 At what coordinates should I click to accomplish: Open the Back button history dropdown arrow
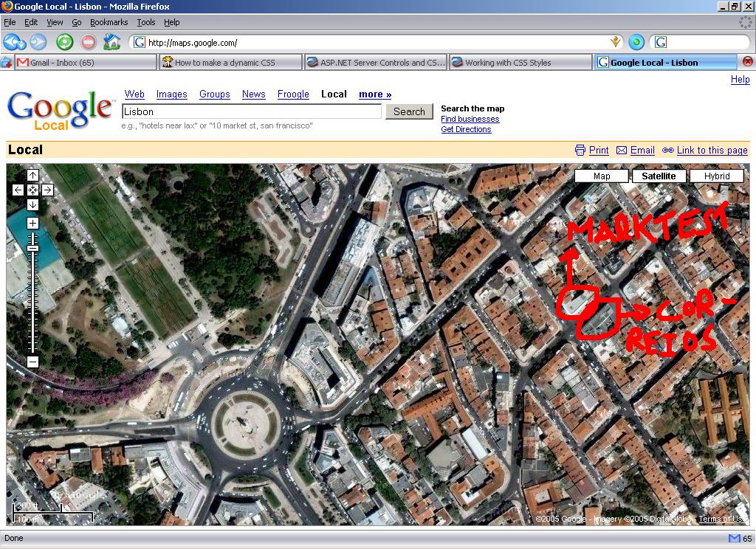[23, 44]
